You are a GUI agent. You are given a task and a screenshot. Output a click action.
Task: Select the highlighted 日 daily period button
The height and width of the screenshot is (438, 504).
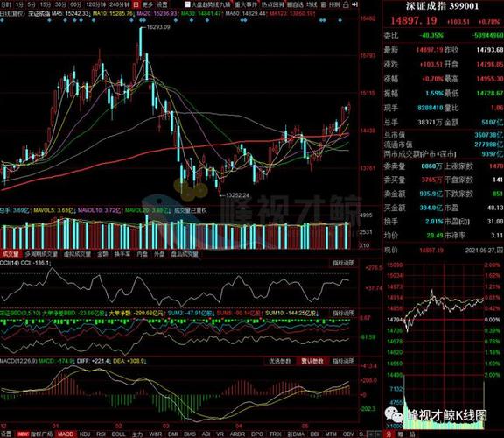(136, 4)
